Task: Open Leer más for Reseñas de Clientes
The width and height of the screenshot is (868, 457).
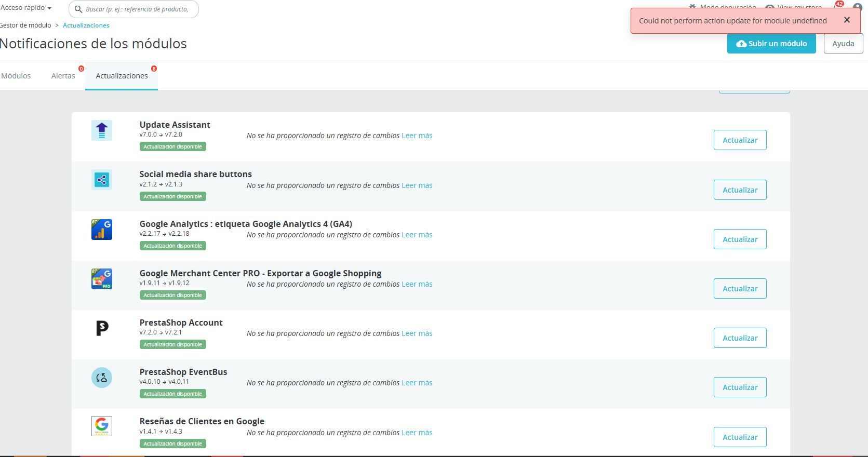Action: point(417,433)
